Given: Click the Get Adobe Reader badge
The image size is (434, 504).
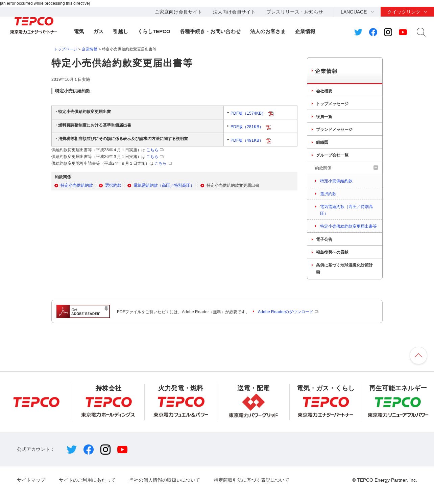Looking at the screenshot, I should (83, 312).
